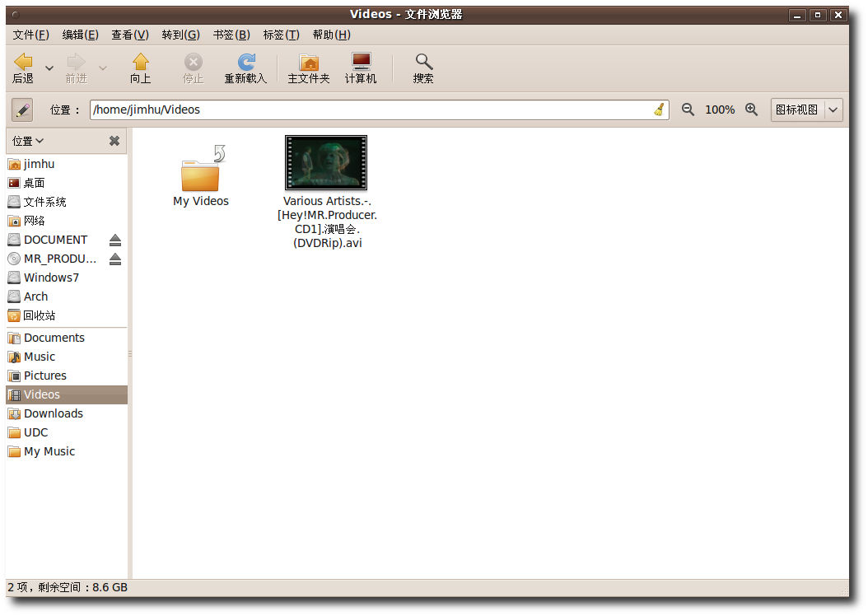Select 网络 network in sidebar
868x616 pixels.
tap(67, 221)
